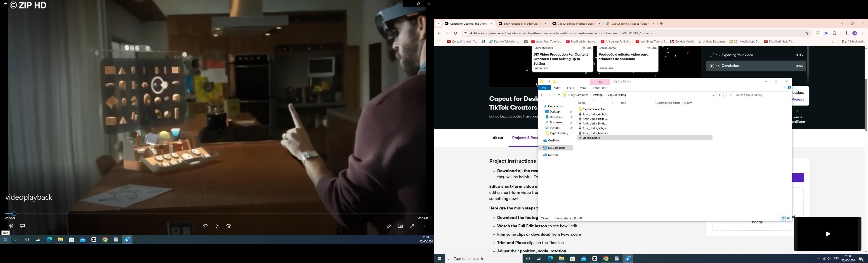Click the Chrome back arrow
This screenshot has width=868, height=263.
[439, 33]
